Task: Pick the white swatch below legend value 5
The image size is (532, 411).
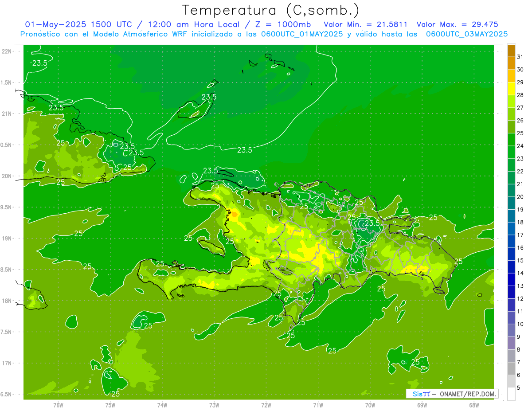Action: (x=511, y=394)
